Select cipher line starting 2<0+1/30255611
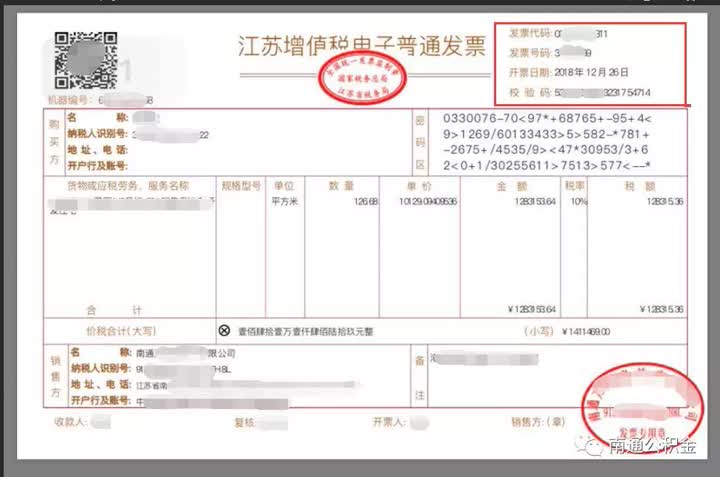720x477 pixels. coord(547,165)
